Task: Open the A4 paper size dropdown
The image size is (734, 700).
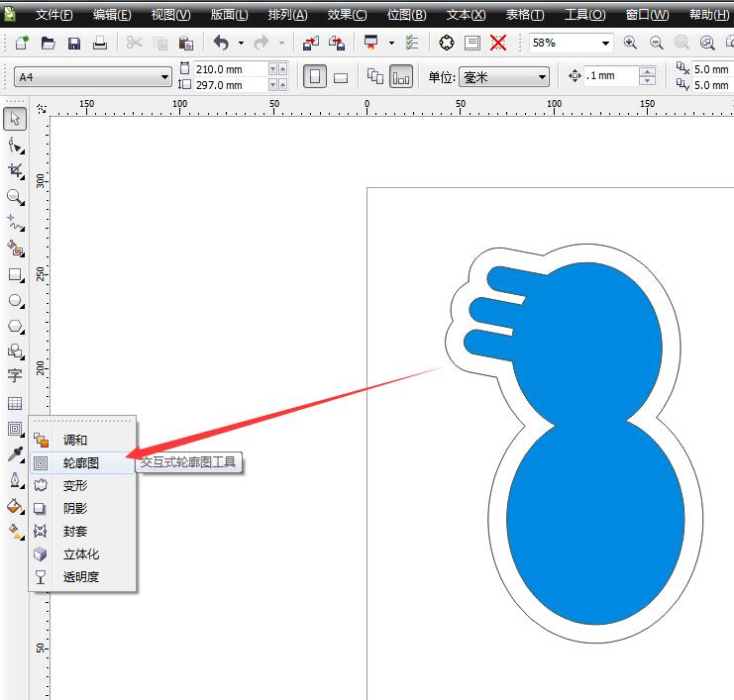Action: [165, 77]
